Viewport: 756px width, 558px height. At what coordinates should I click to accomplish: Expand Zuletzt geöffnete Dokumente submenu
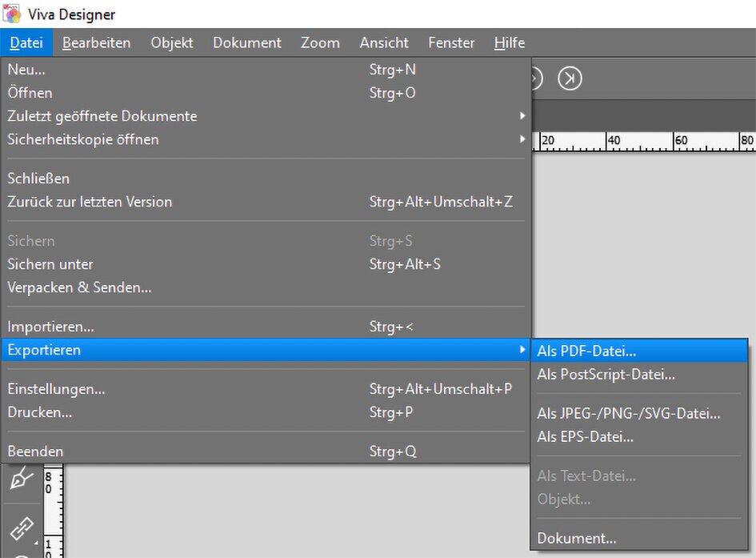(x=265, y=116)
